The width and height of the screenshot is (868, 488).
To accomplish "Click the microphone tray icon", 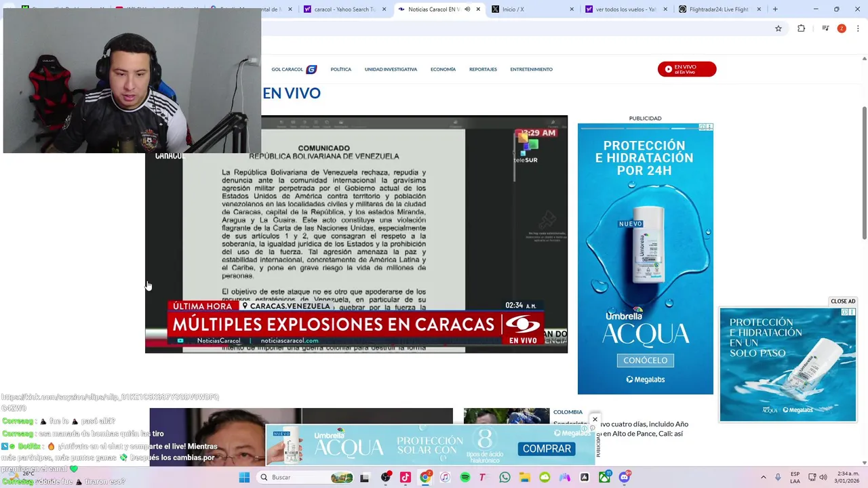I will [778, 477].
